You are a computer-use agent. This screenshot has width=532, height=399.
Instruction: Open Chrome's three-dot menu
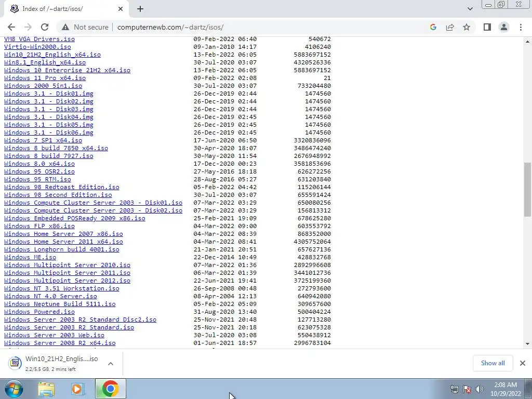pyautogui.click(x=521, y=27)
